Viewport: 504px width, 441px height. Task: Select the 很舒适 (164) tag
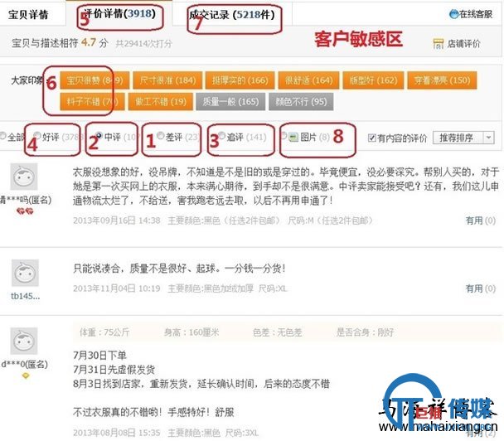coord(308,80)
